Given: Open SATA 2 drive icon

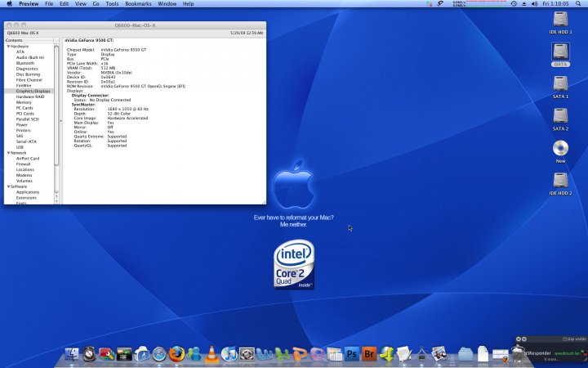Looking at the screenshot, I should pyautogui.click(x=560, y=119).
